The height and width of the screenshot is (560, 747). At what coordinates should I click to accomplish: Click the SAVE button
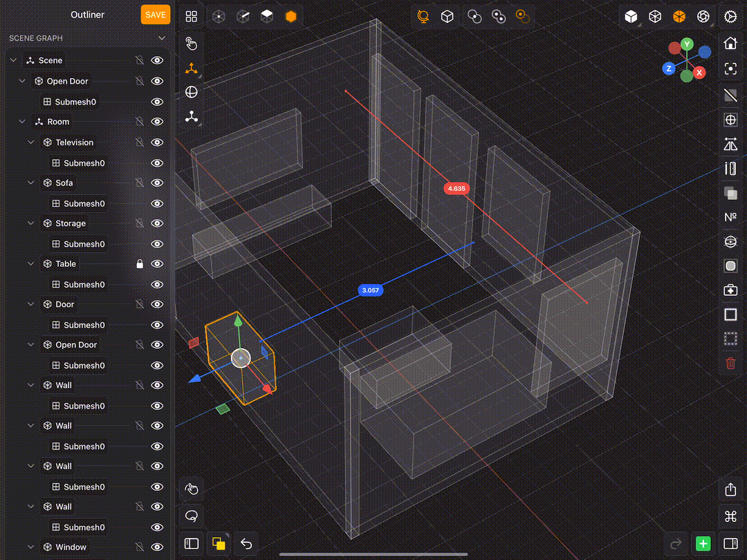[x=156, y=15]
